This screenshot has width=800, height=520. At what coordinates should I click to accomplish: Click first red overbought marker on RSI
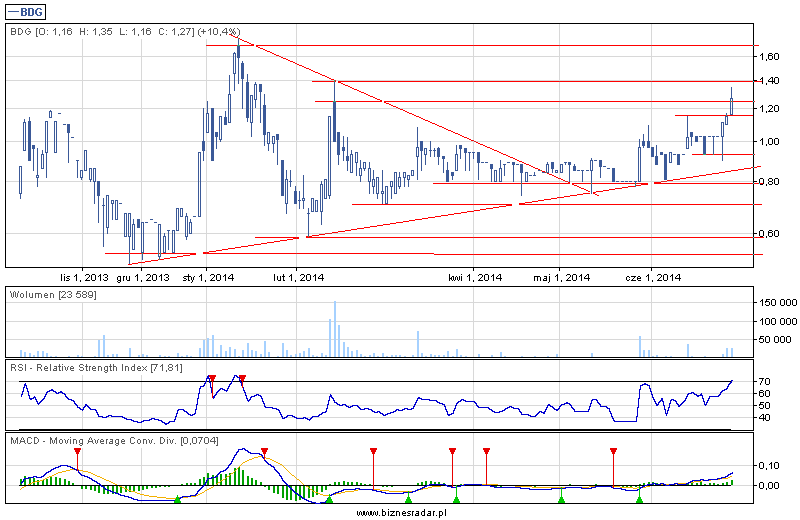(x=211, y=378)
